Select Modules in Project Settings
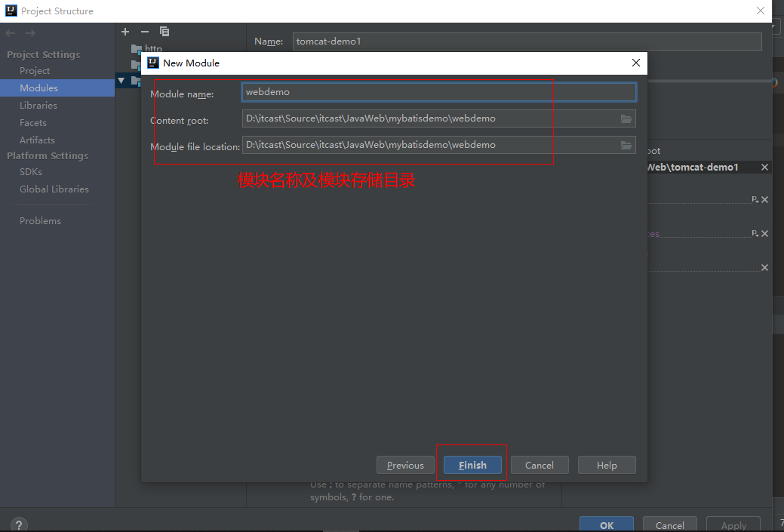The width and height of the screenshot is (784, 532). pos(38,88)
